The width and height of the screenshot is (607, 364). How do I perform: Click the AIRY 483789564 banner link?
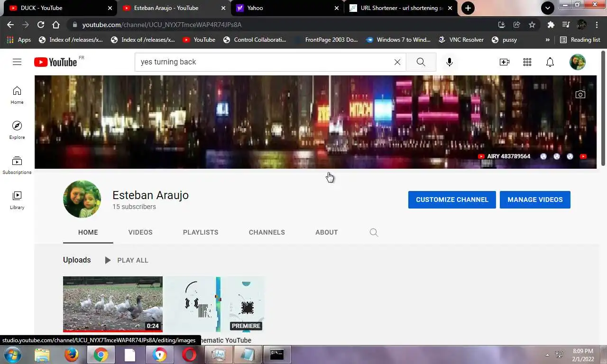(x=504, y=156)
